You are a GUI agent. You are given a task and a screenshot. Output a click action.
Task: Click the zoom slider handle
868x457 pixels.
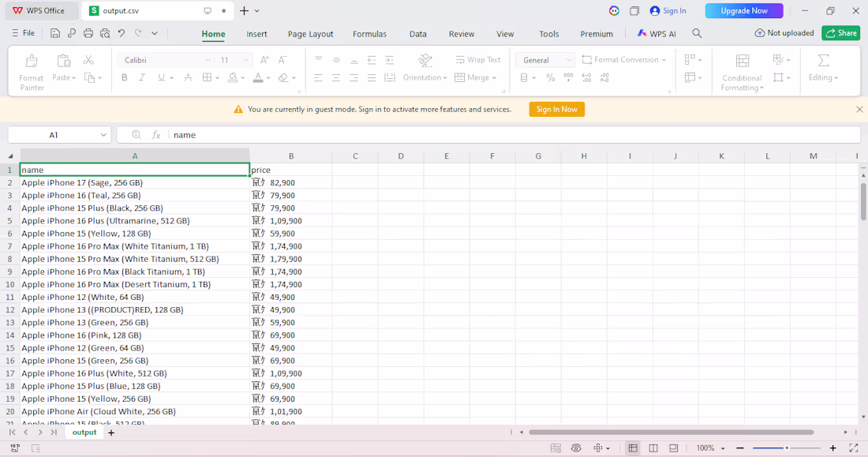pos(787,448)
